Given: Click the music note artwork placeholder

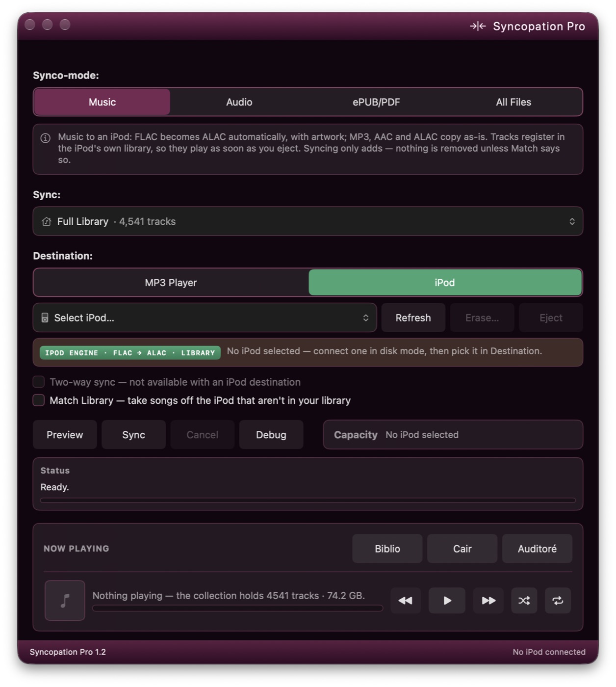Looking at the screenshot, I should [x=65, y=600].
